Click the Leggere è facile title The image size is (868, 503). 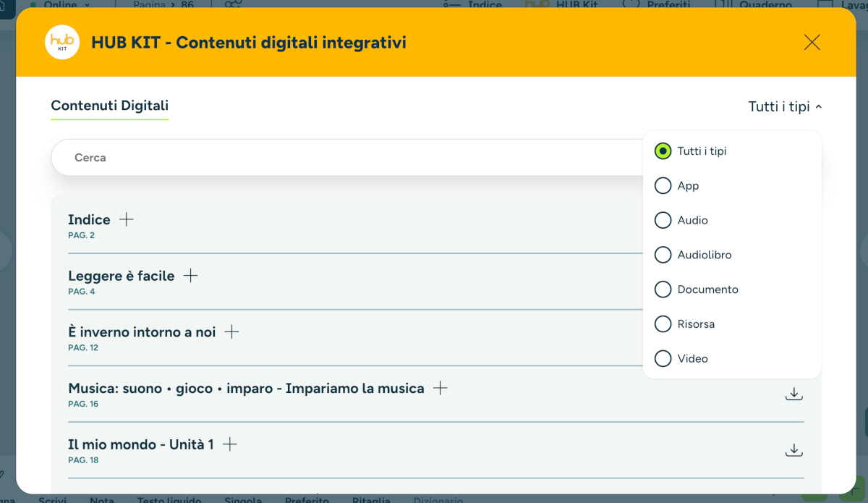[122, 276]
